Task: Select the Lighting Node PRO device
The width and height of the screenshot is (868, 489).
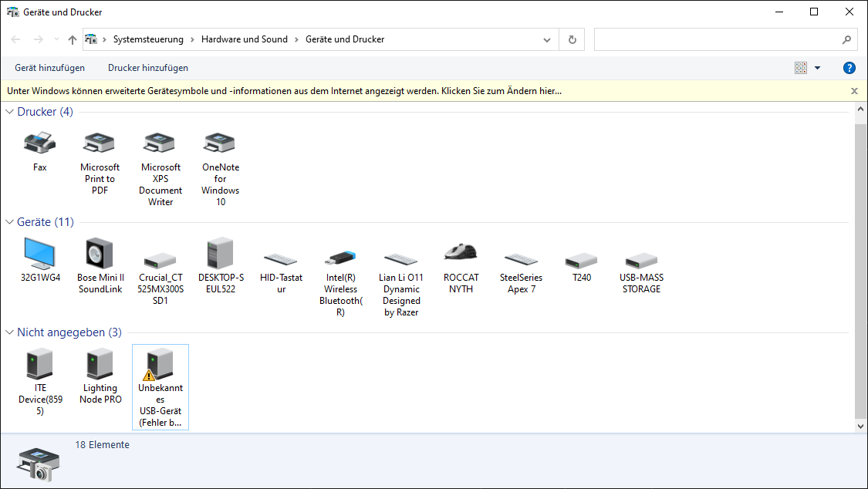Action: (100, 363)
